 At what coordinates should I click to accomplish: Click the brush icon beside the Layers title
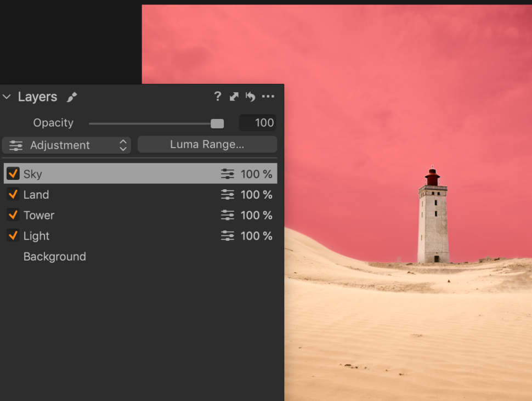tap(71, 97)
